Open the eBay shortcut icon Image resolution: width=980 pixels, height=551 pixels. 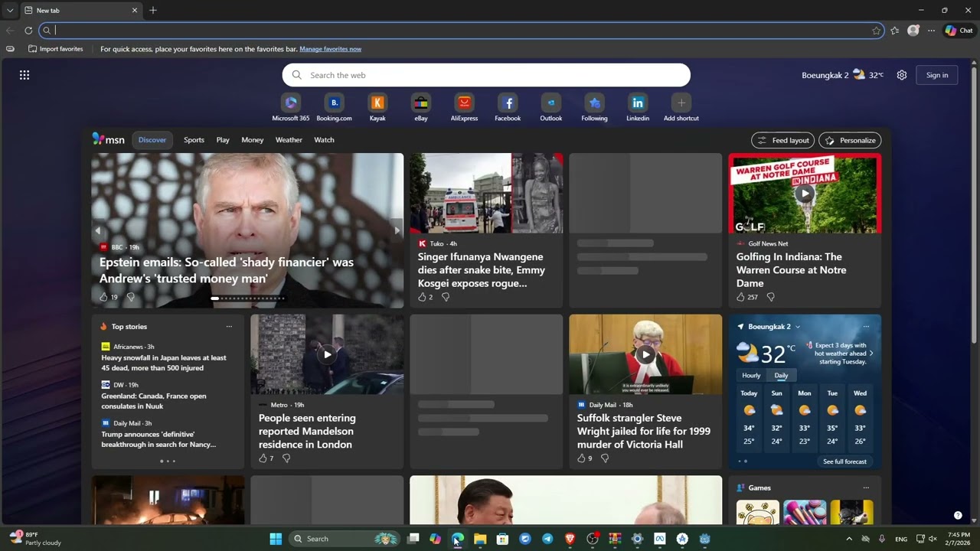pyautogui.click(x=421, y=103)
